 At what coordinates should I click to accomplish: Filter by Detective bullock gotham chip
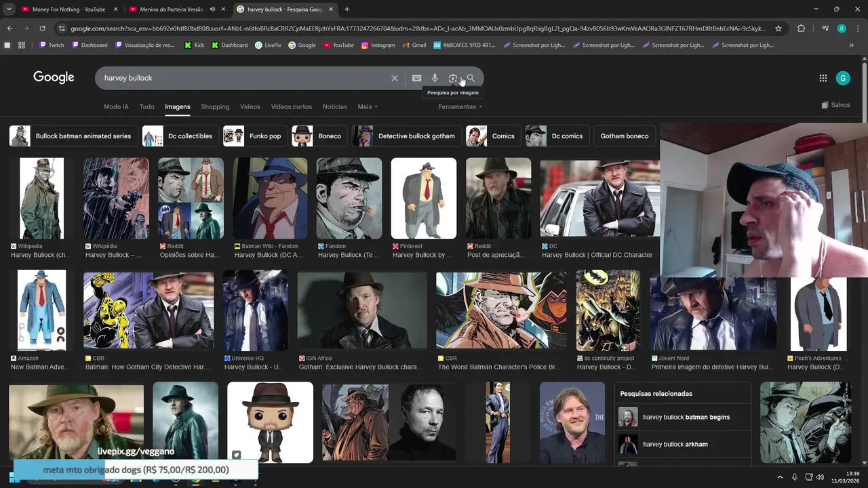click(407, 136)
